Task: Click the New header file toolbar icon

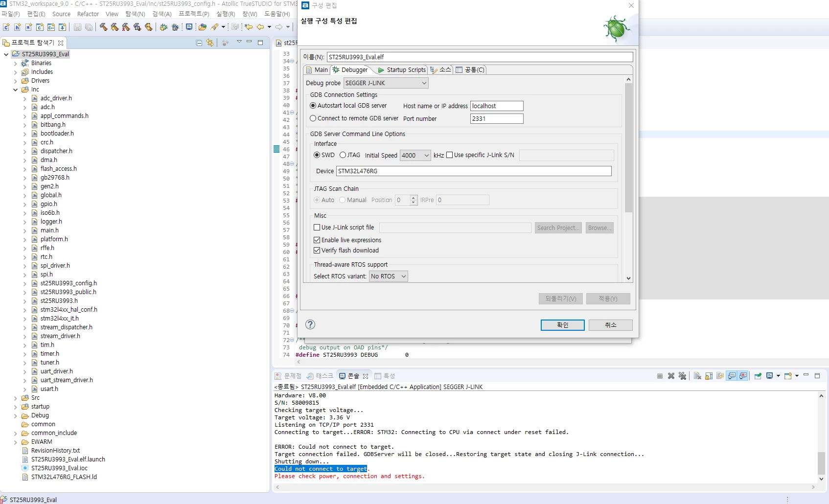Action: click(17, 27)
